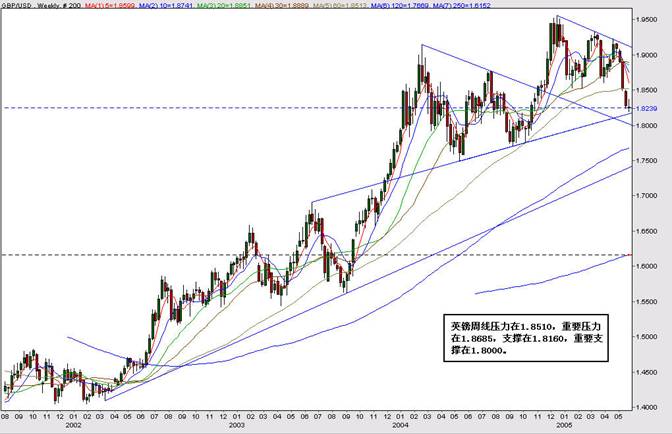Select the green MA(3) 20 legend label
Screen dimensions: 672x434
(x=222, y=6)
